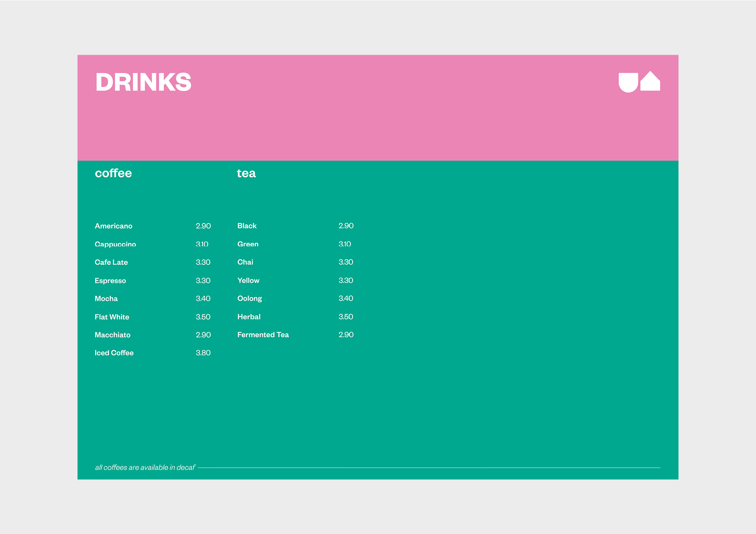Choose Cappuccino from the coffee list
Image resolution: width=756 pixels, height=534 pixels.
(115, 244)
